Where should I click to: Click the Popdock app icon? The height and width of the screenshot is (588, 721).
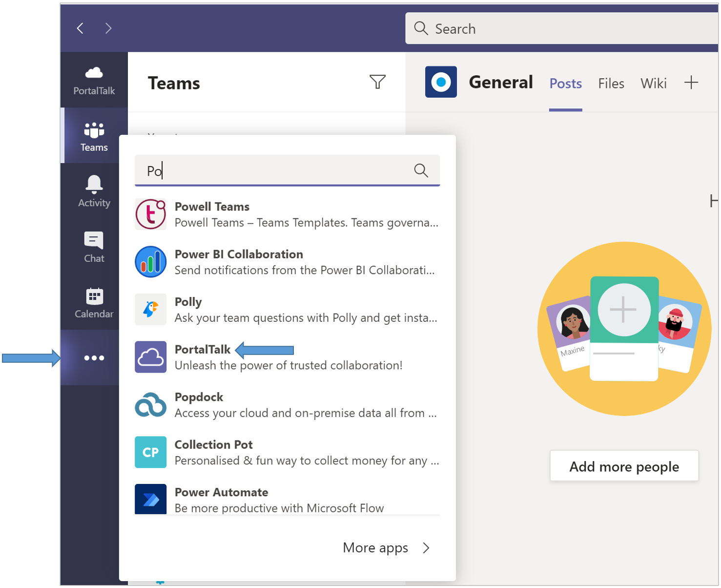click(151, 404)
